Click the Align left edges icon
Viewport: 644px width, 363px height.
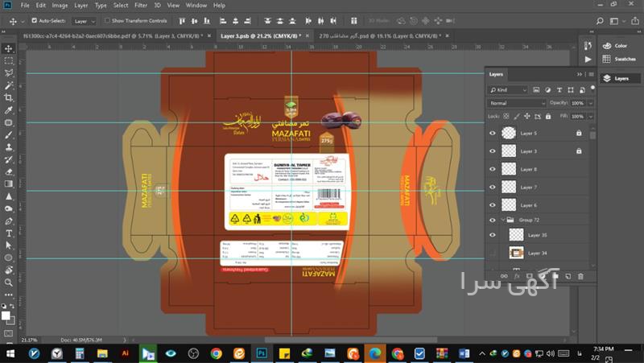pos(223,21)
